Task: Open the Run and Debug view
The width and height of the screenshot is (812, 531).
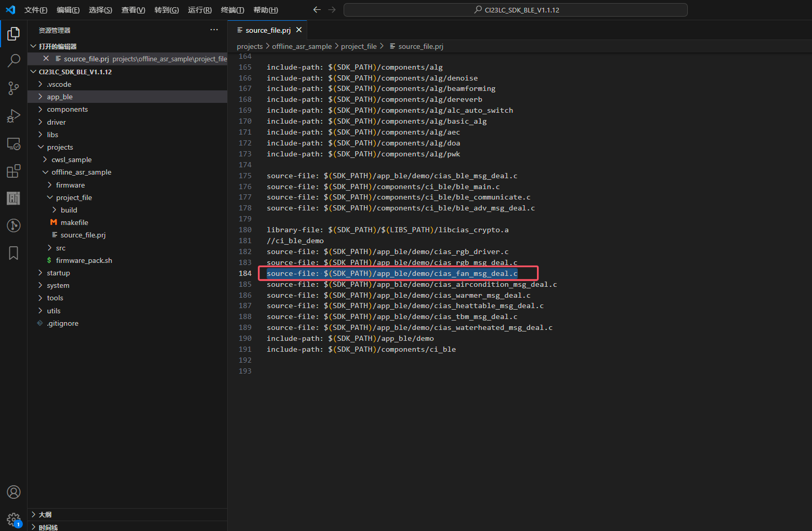Action: [14, 116]
